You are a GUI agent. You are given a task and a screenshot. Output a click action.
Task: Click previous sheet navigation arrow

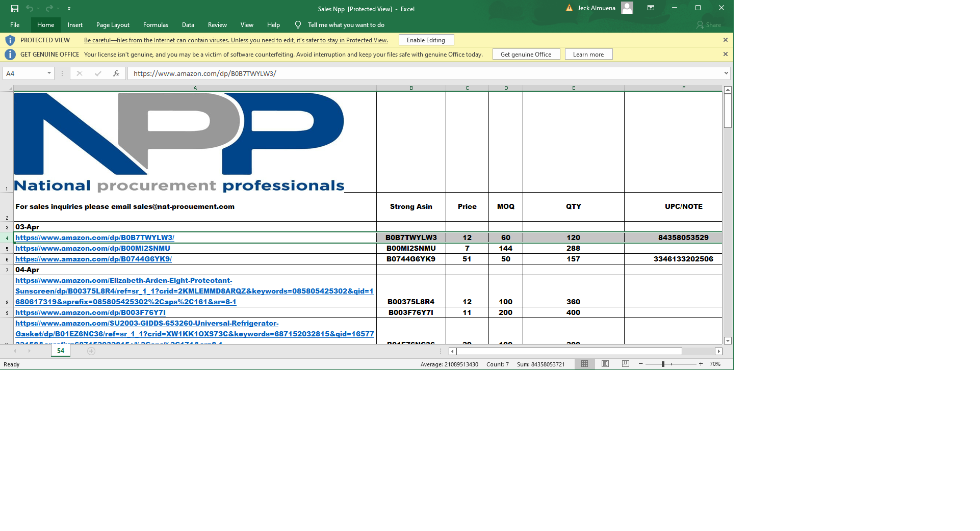[x=15, y=351]
